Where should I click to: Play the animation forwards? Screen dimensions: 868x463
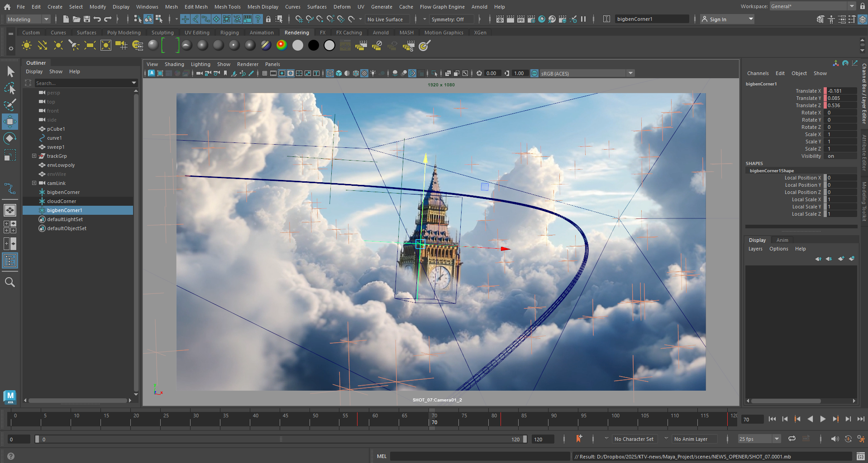tap(823, 419)
